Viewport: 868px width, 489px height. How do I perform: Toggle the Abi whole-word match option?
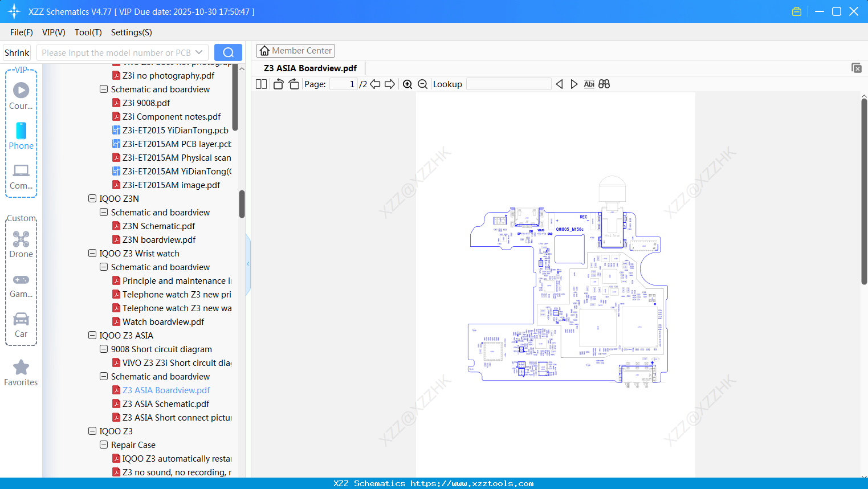point(589,84)
